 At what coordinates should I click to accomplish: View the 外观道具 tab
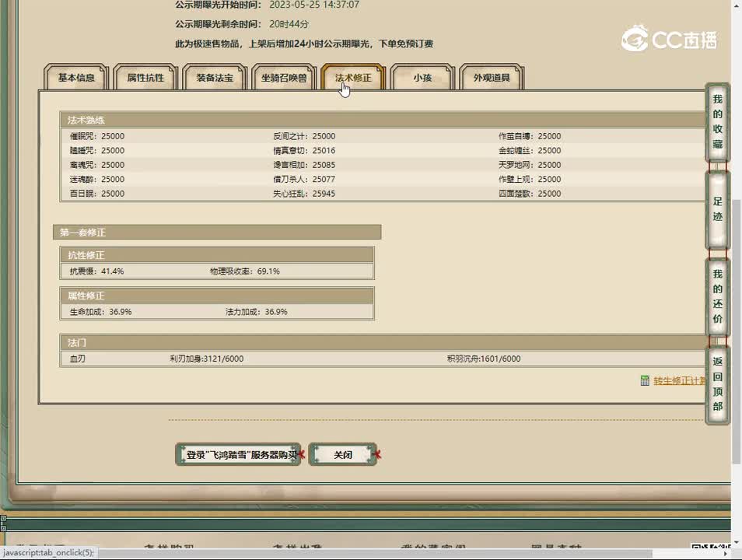pos(492,78)
